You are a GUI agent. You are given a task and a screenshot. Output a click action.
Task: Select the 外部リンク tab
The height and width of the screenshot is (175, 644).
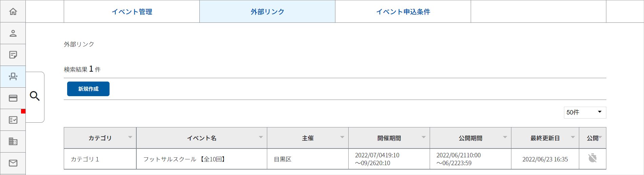click(267, 12)
